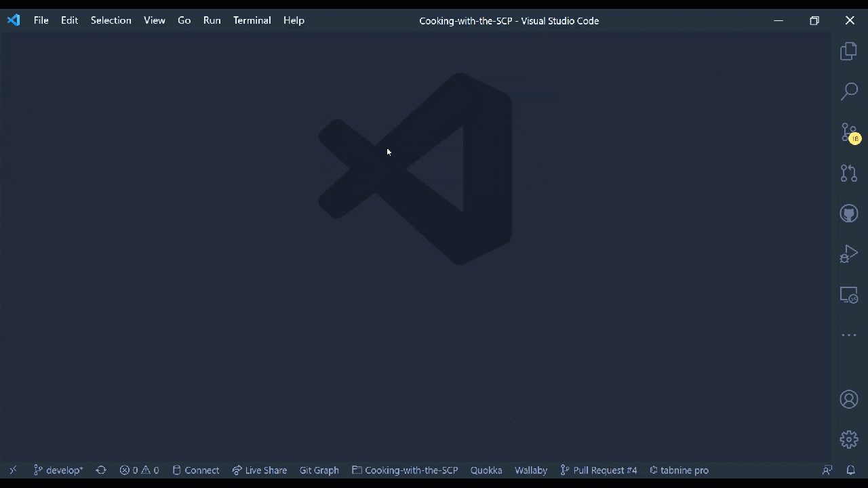Open notifications bell icon
The image size is (868, 488).
(x=850, y=470)
